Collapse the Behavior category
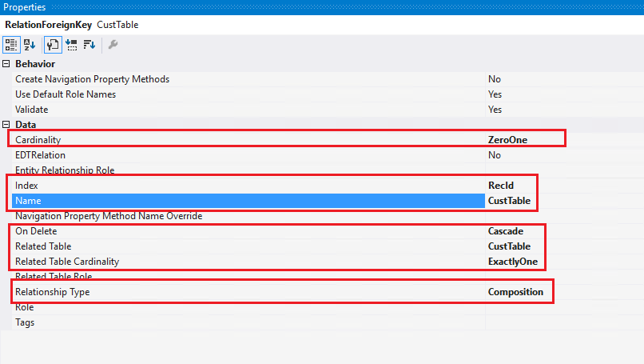This screenshot has width=644, height=364. [7, 64]
